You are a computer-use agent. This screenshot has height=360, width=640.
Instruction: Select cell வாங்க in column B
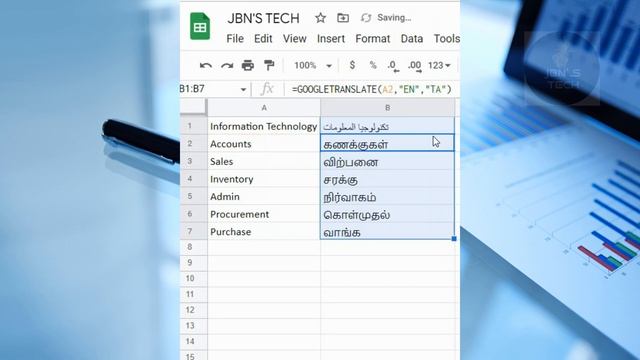pyautogui.click(x=387, y=231)
